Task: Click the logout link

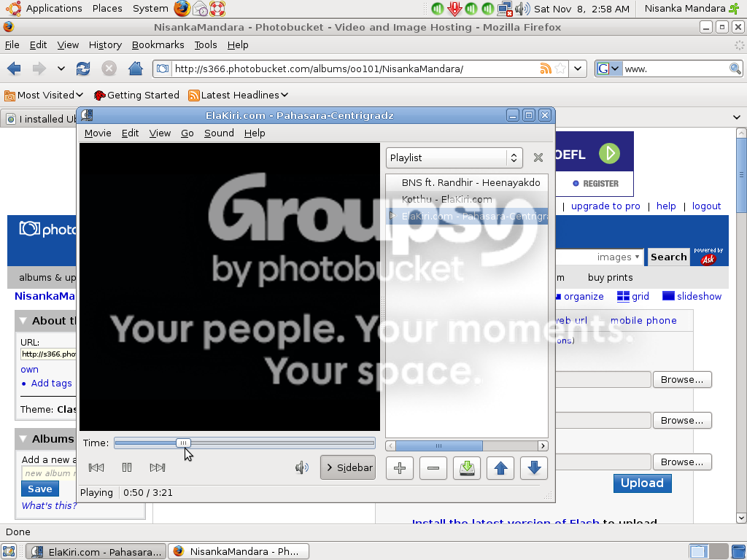Action: pyautogui.click(x=706, y=206)
